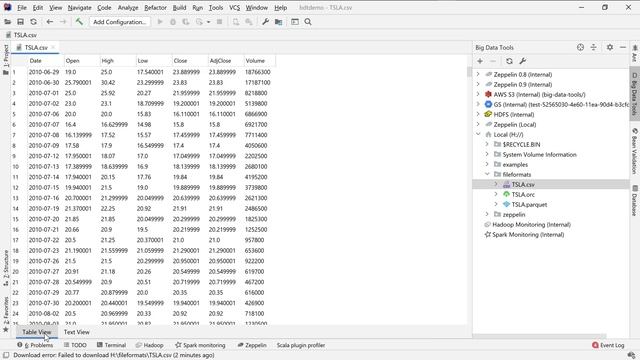The height and width of the screenshot is (360, 640).
Task: Click Add Configuration button
Action: click(x=120, y=22)
